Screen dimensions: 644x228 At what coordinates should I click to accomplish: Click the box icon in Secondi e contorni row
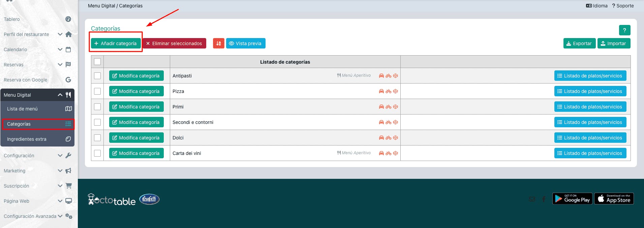[396, 122]
